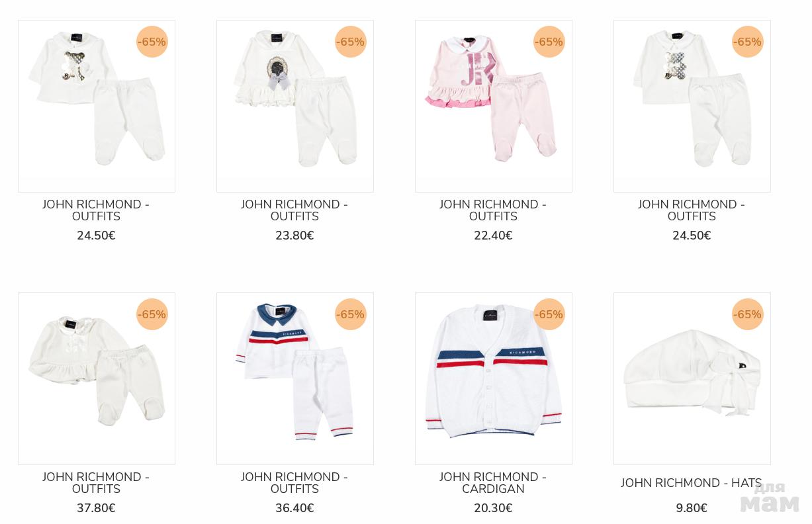
Task: Click the 9.80€ hat price
Action: pos(692,508)
